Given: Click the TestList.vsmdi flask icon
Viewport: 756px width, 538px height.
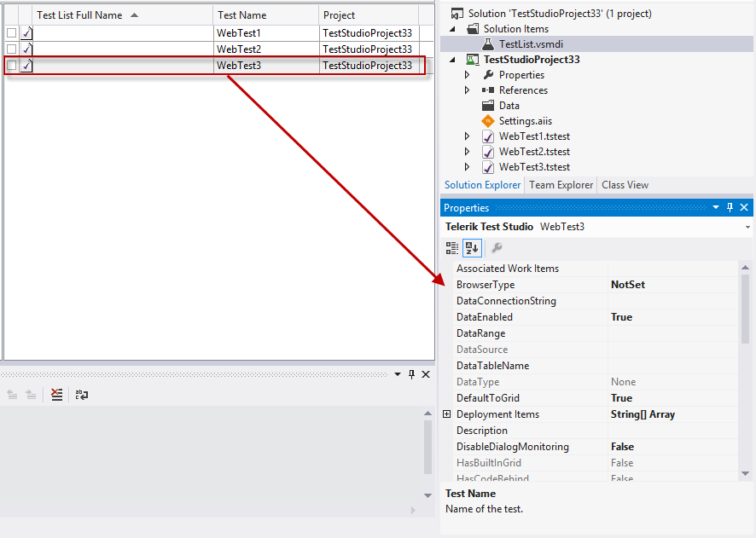Looking at the screenshot, I should [488, 44].
